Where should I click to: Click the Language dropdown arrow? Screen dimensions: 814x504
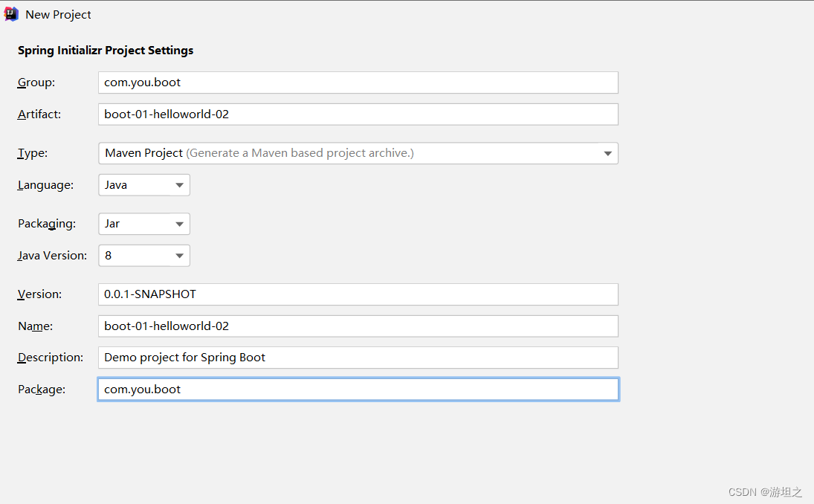coord(181,184)
